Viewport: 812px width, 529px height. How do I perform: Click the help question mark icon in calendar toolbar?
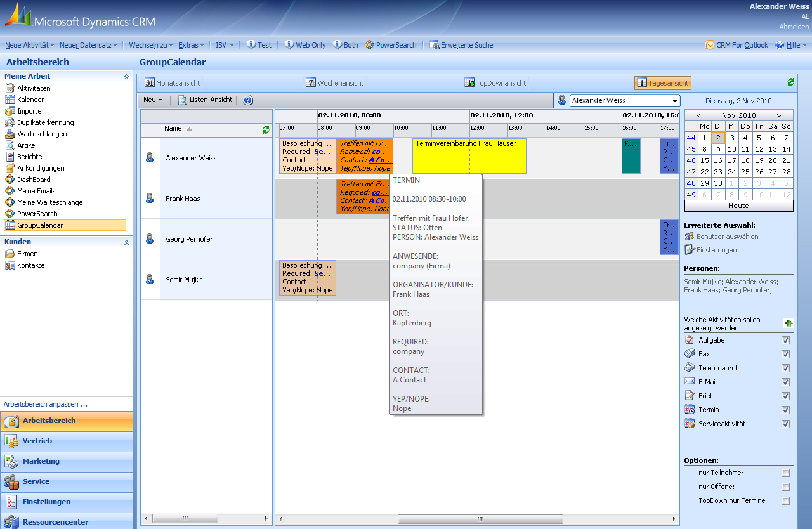click(248, 100)
